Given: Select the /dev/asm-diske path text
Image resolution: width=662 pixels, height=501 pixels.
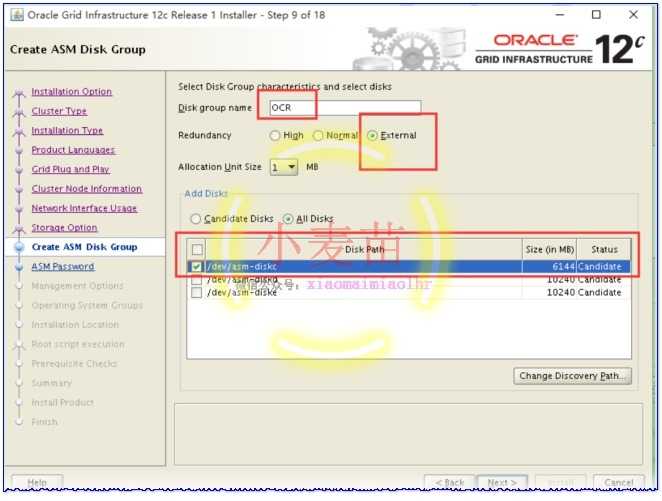Looking at the screenshot, I should [242, 292].
